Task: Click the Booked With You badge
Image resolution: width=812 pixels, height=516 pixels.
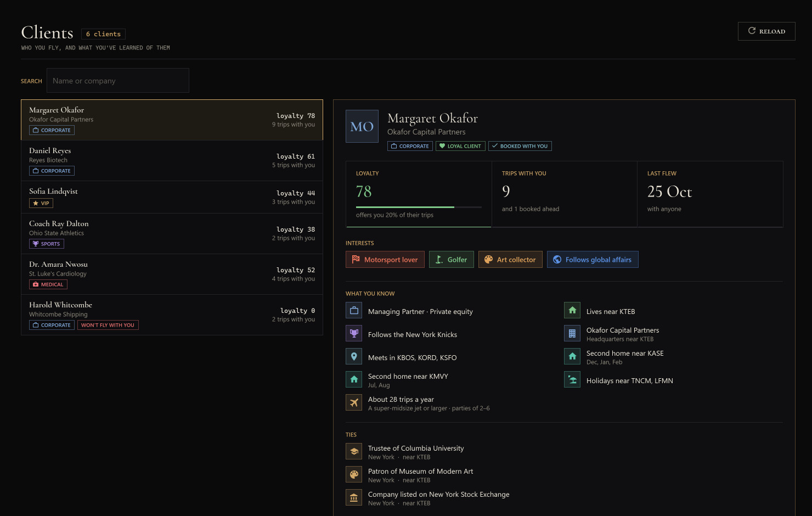Action: click(x=520, y=146)
